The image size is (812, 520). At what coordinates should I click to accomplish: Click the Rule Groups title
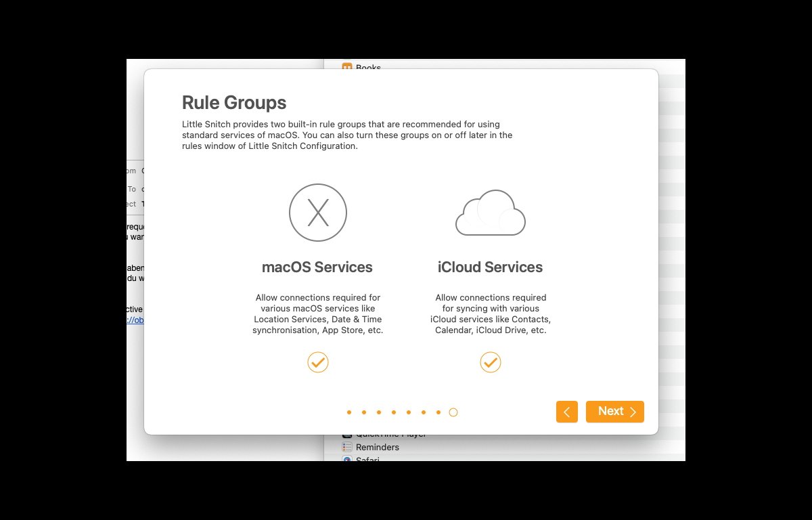click(234, 103)
